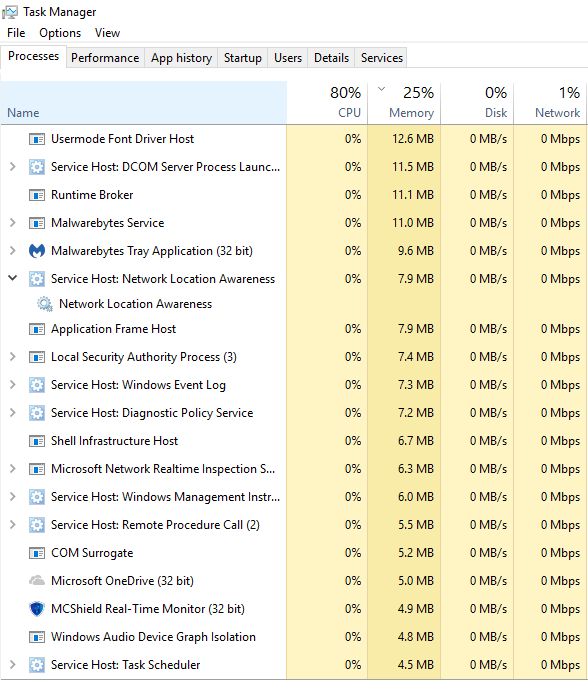Click the Shell Infrastructure Host icon
Image resolution: width=588 pixels, height=691 pixels.
[x=37, y=441]
